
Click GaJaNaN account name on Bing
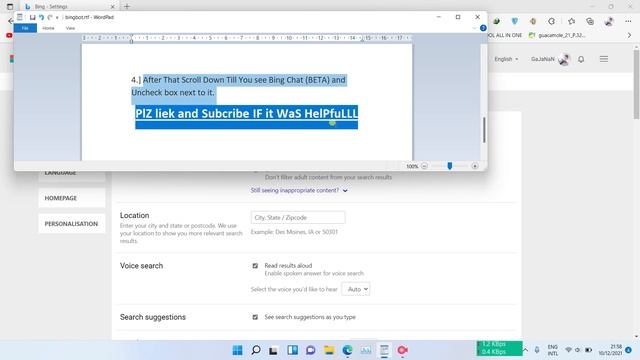point(543,59)
